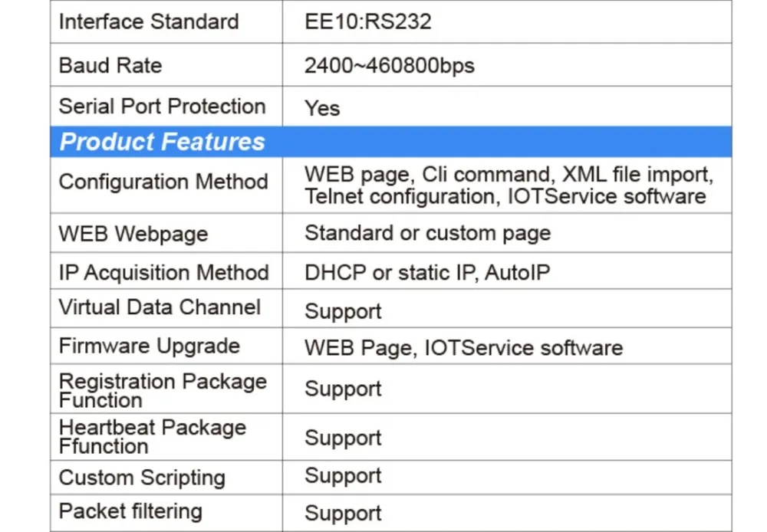Click the Configuration Method label
The image size is (767, 532).
[x=163, y=182]
